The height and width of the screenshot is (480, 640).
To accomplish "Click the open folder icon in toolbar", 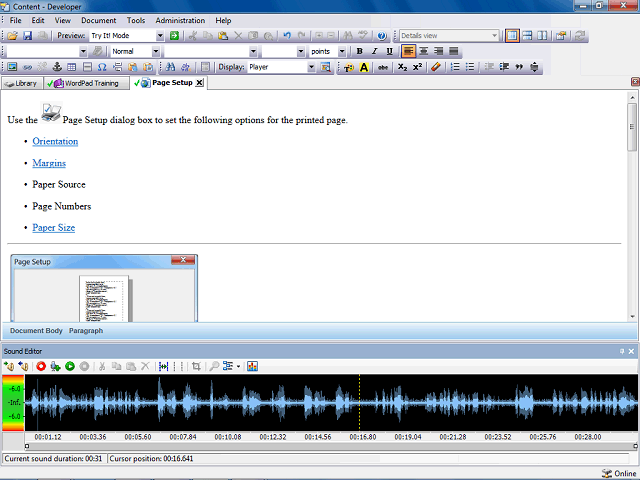I will tap(12, 36).
